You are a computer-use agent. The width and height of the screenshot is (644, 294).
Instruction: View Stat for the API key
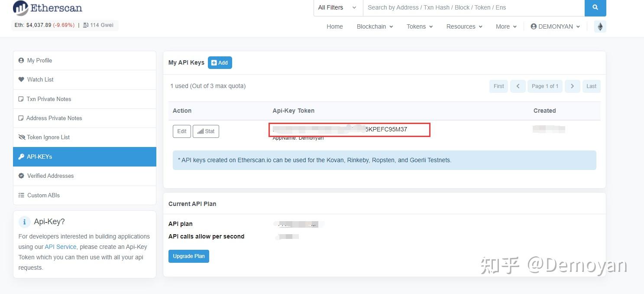[206, 131]
